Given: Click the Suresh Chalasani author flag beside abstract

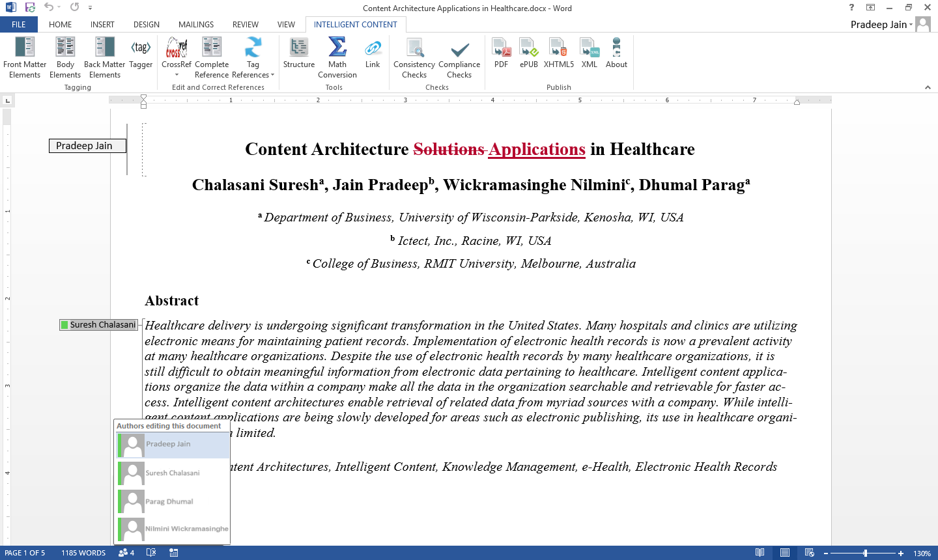Looking at the screenshot, I should point(99,325).
